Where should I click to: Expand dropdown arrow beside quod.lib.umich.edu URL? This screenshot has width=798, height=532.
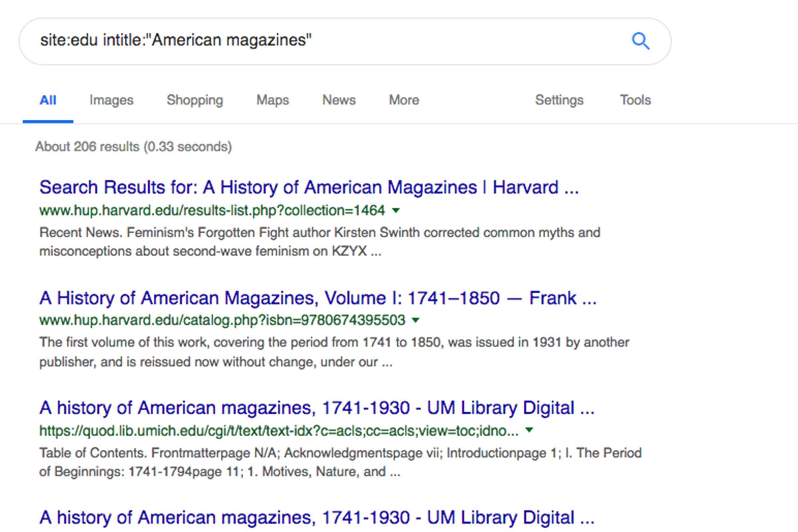pyautogui.click(x=529, y=430)
